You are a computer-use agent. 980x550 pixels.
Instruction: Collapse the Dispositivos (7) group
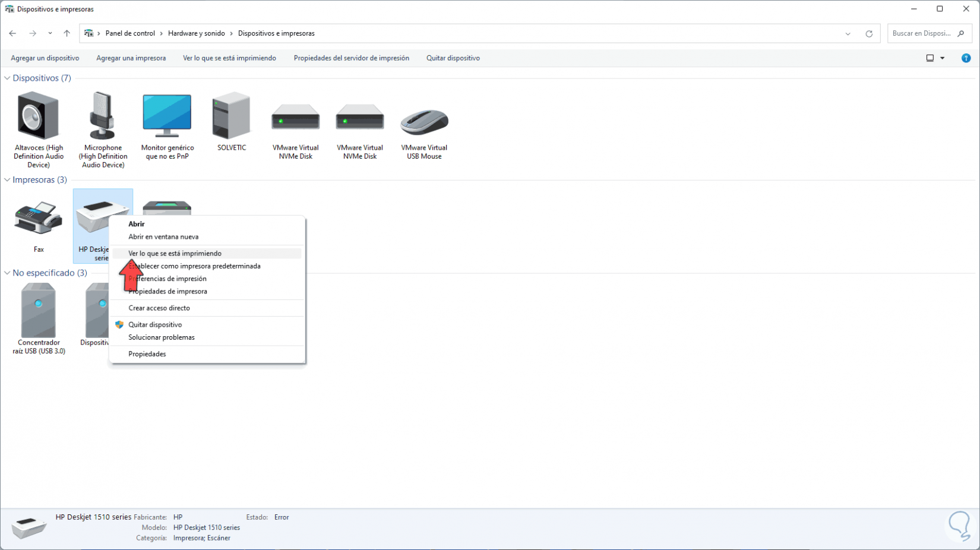[7, 78]
